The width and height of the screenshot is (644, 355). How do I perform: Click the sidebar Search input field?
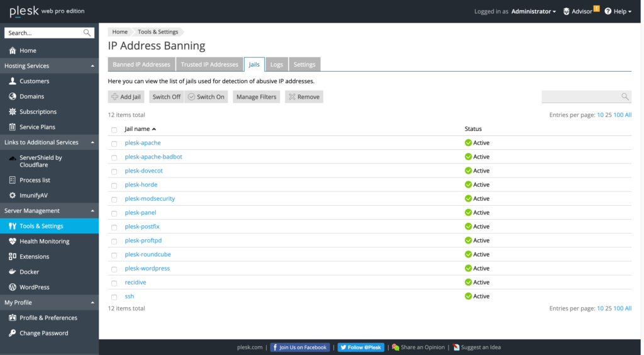coord(44,33)
